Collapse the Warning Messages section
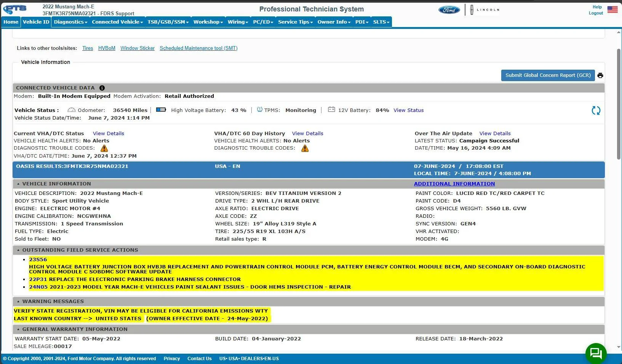 (18, 302)
